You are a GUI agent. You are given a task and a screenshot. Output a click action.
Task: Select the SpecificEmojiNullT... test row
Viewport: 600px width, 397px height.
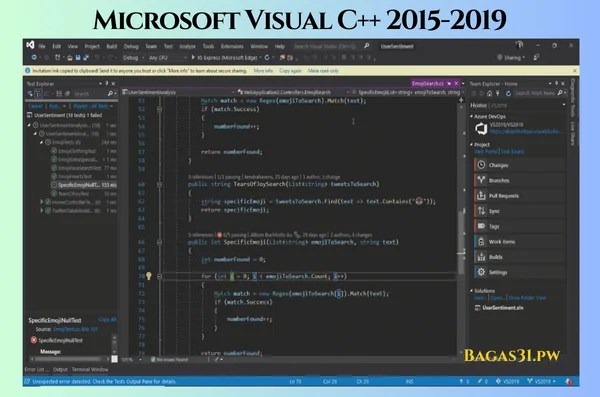click(83, 185)
